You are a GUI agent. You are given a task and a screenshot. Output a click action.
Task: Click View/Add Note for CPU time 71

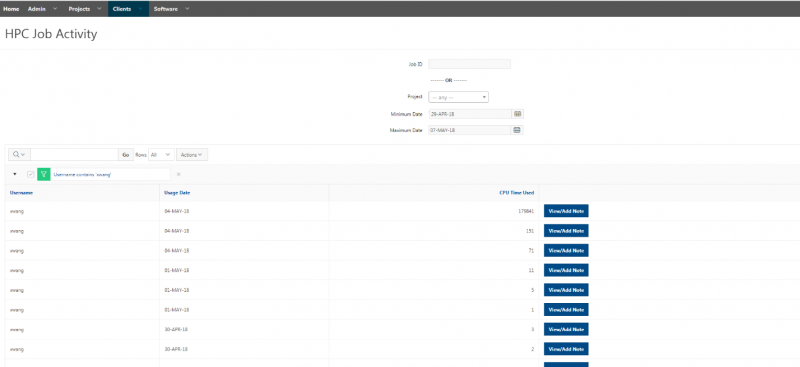[566, 251]
